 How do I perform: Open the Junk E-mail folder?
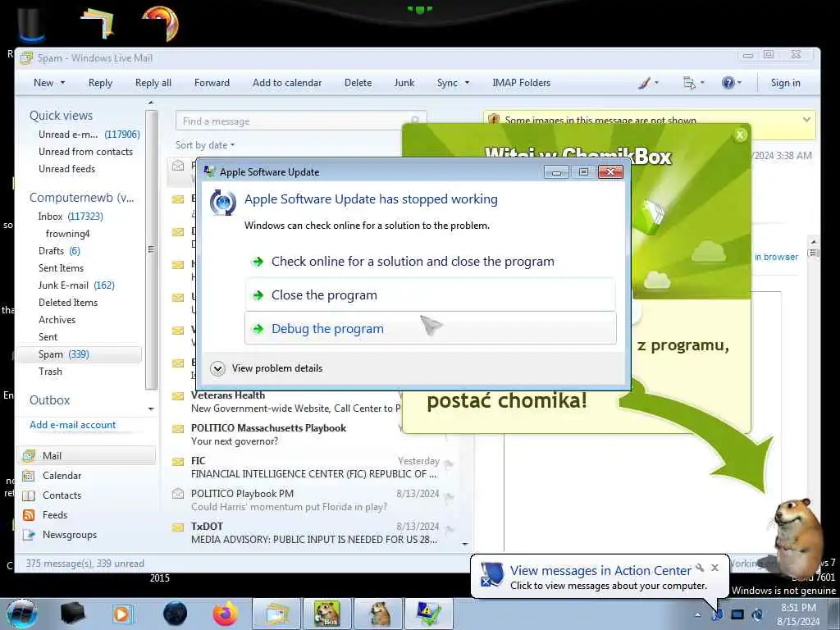coord(76,285)
